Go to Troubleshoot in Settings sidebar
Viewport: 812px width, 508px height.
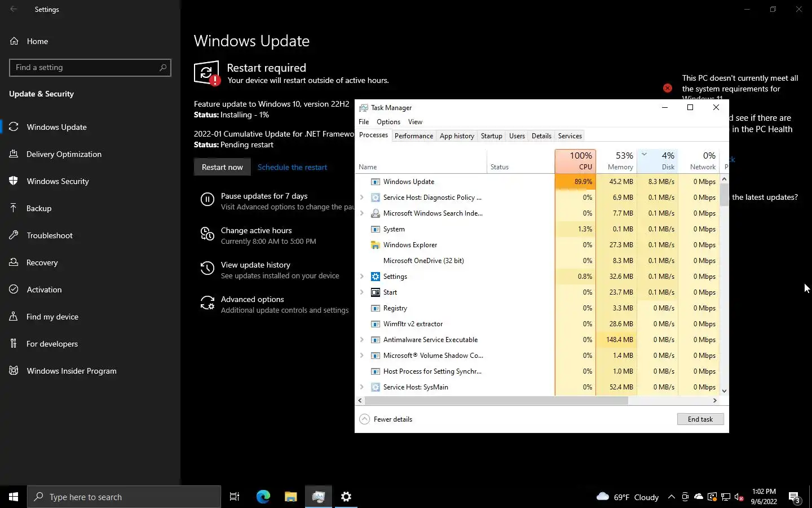pyautogui.click(x=90, y=235)
